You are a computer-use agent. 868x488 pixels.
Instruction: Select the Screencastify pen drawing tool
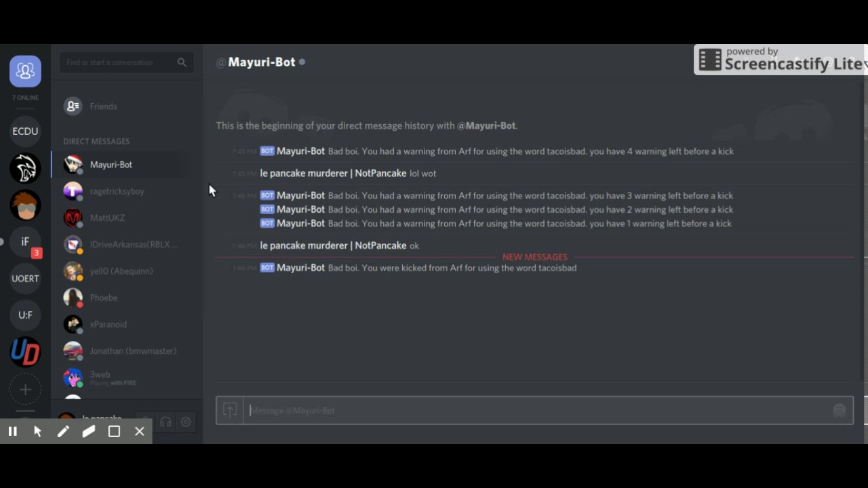pyautogui.click(x=63, y=431)
